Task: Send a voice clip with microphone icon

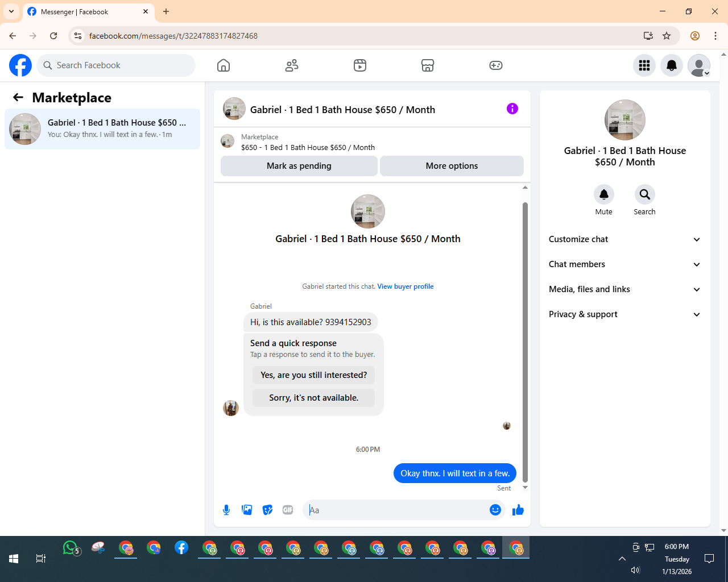Action: click(226, 510)
